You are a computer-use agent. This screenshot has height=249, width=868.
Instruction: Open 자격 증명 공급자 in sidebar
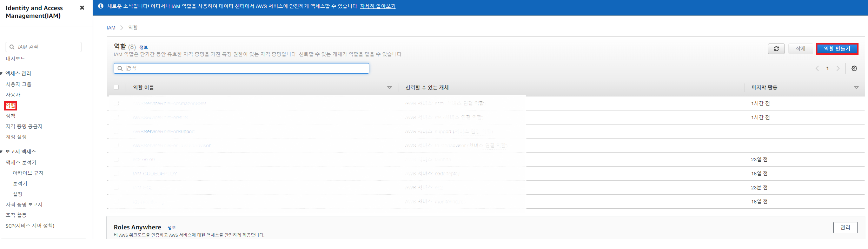click(24, 126)
